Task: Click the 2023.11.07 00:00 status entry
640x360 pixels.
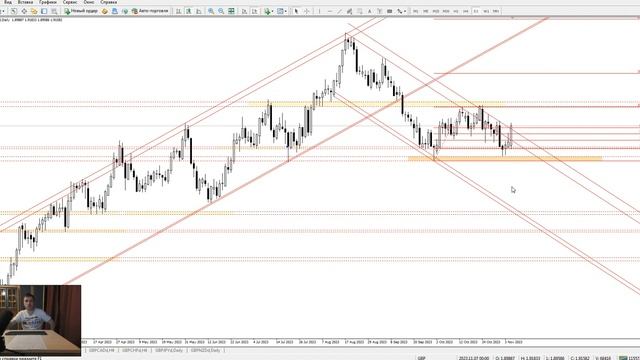Action: pyautogui.click(x=473, y=358)
